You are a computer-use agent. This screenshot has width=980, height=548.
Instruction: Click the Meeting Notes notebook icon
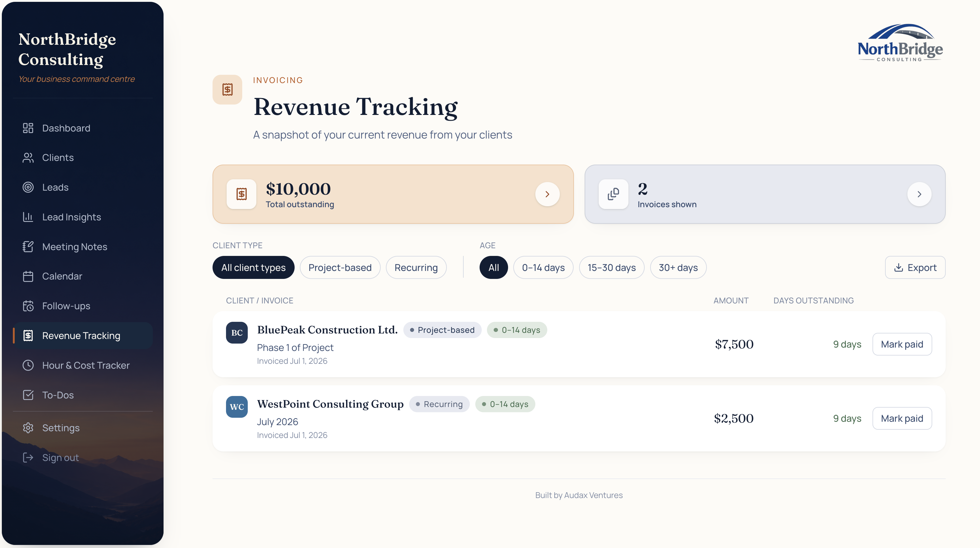pyautogui.click(x=28, y=247)
